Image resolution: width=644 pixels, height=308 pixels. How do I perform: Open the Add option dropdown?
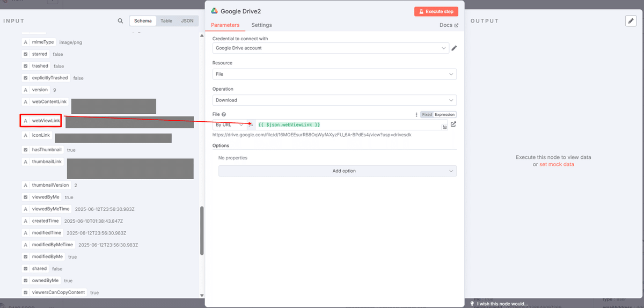(338, 171)
